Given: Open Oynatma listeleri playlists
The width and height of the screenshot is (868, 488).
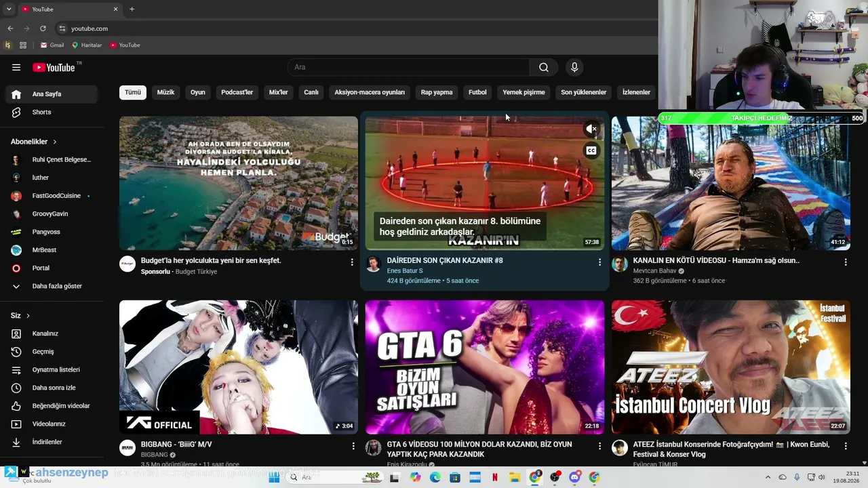Looking at the screenshot, I should click(52, 369).
